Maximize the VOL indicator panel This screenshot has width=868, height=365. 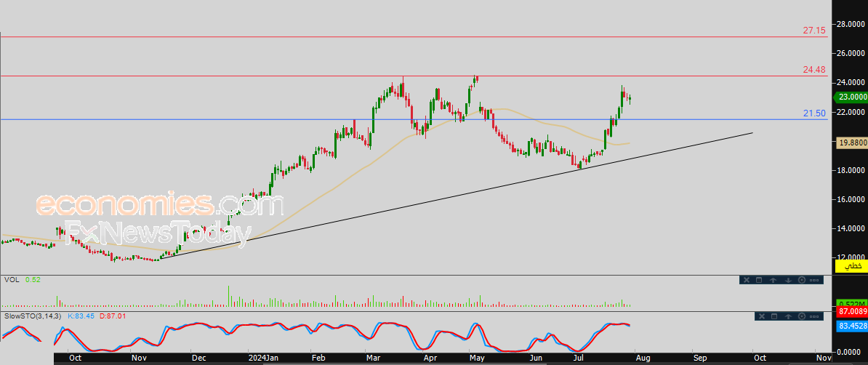tap(759, 280)
